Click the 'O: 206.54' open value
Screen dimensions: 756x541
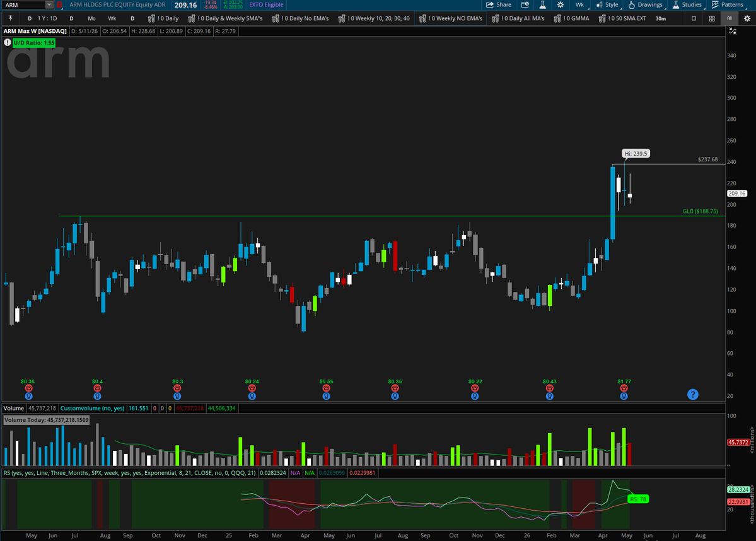point(114,31)
